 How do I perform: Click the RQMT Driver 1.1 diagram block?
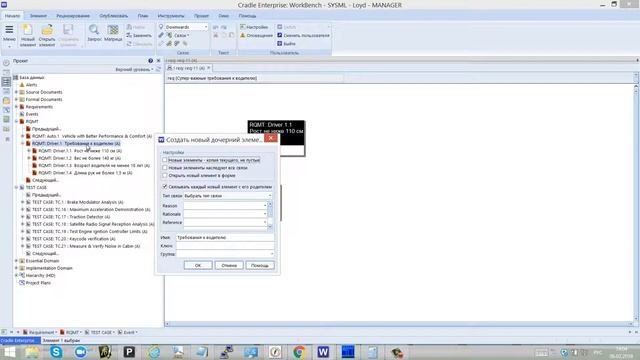(276, 127)
